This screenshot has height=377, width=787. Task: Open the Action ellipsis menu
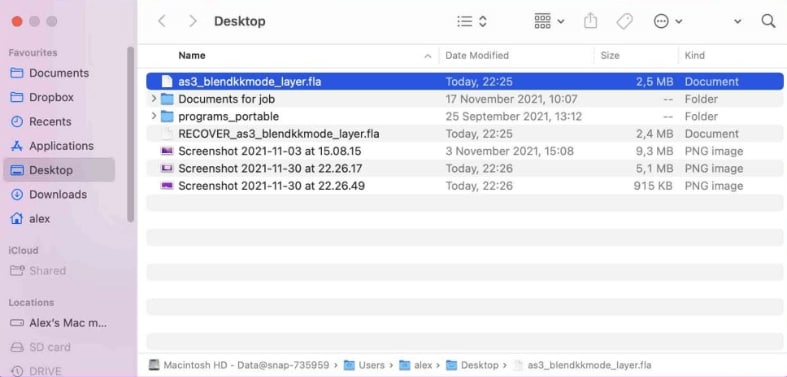[668, 21]
